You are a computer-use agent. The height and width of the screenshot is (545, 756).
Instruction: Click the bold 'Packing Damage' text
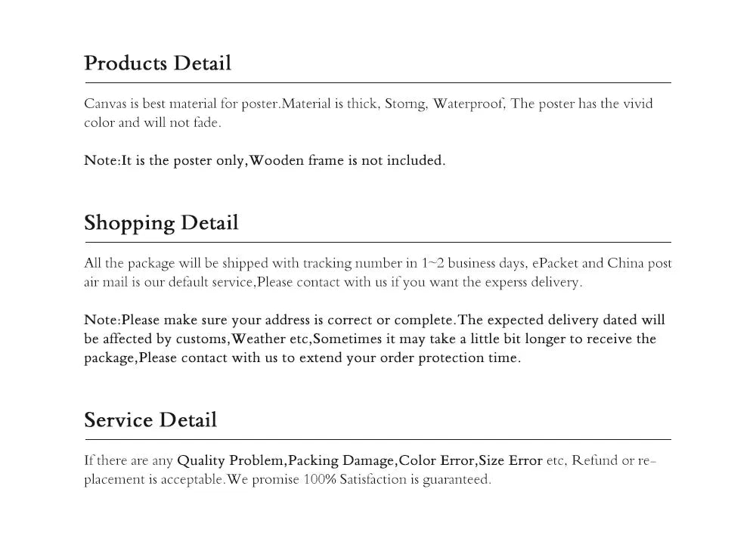[x=342, y=460]
